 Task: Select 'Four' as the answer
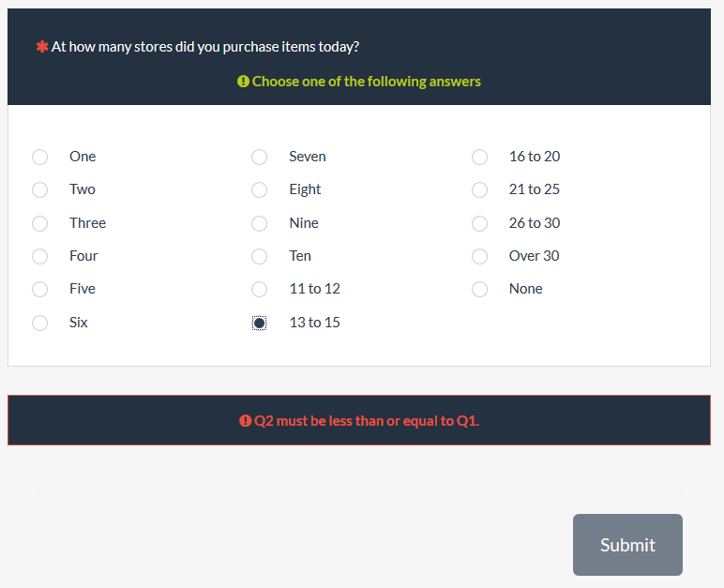(40, 256)
